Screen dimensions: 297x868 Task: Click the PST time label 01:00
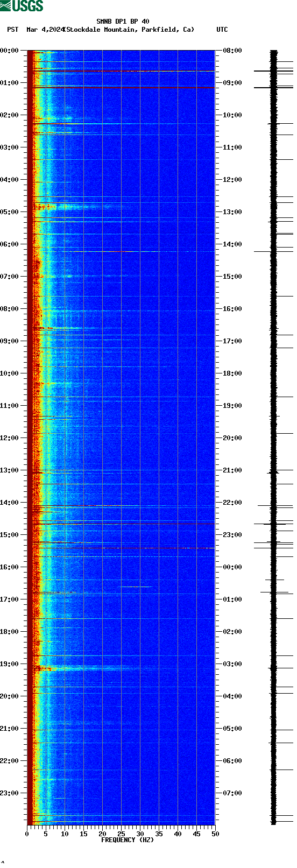pos(9,83)
